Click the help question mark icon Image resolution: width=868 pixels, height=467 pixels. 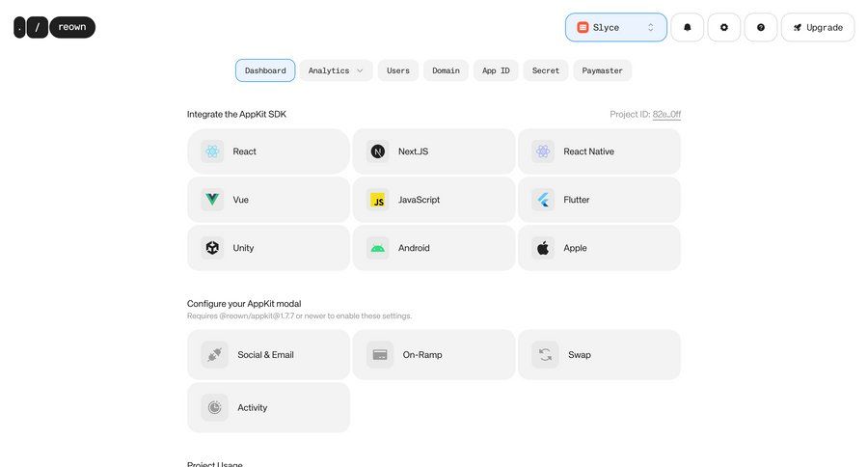(x=760, y=27)
